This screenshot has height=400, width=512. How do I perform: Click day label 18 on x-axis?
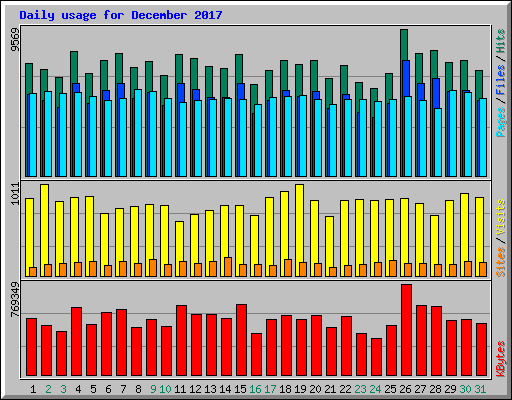tap(285, 389)
